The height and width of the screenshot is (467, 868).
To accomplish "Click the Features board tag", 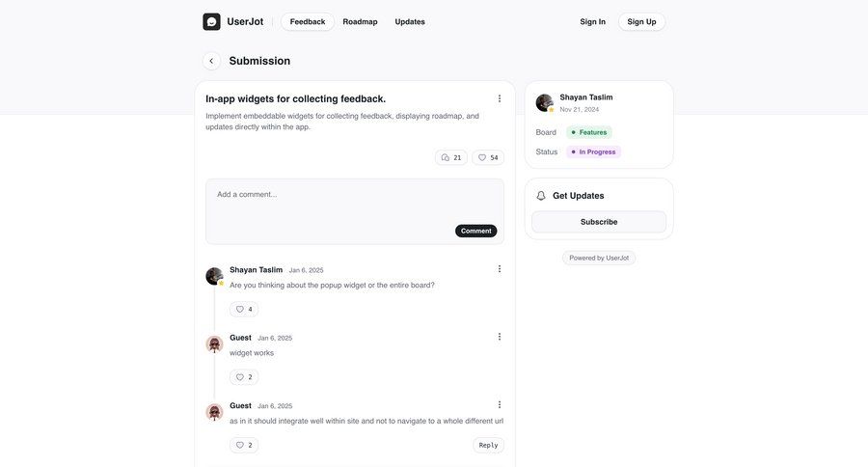I will coord(588,132).
